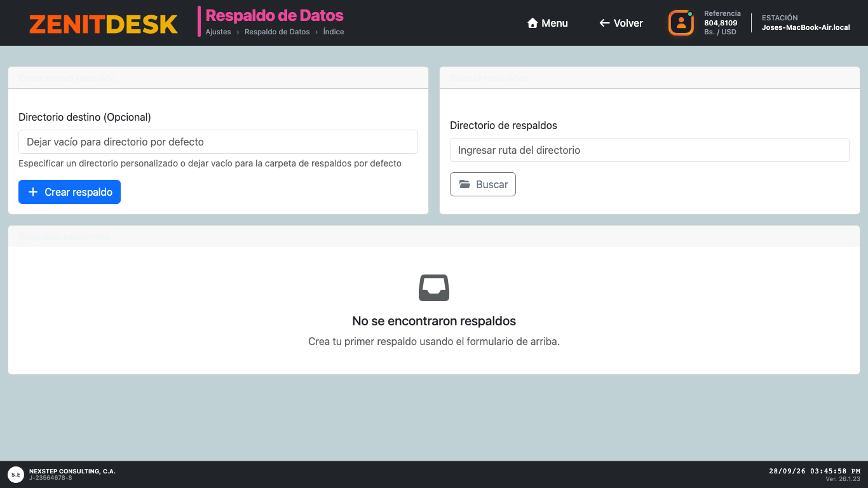Click the Ver. 26.1.23 version label
Screen dimensions: 868x488
coord(843,479)
